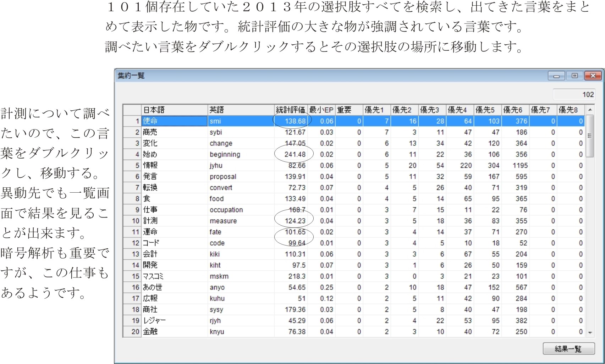
Task: Close the 集約一覧 window
Action: click(593, 76)
